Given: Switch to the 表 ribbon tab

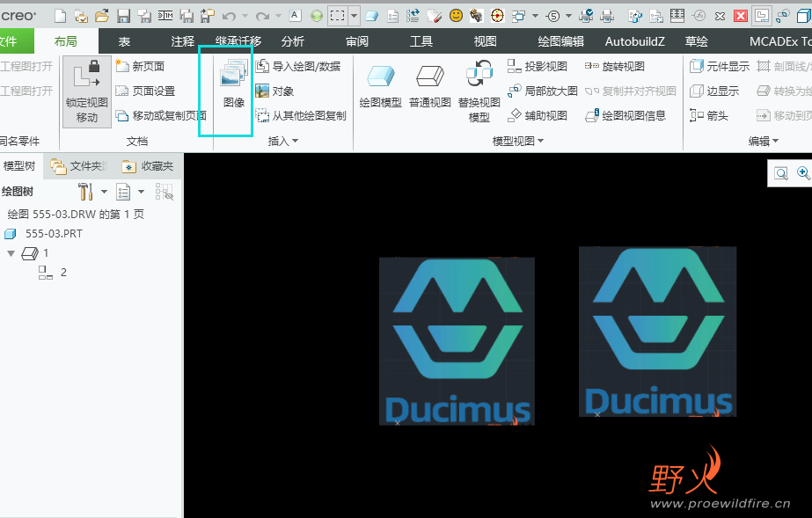Looking at the screenshot, I should click(x=124, y=41).
